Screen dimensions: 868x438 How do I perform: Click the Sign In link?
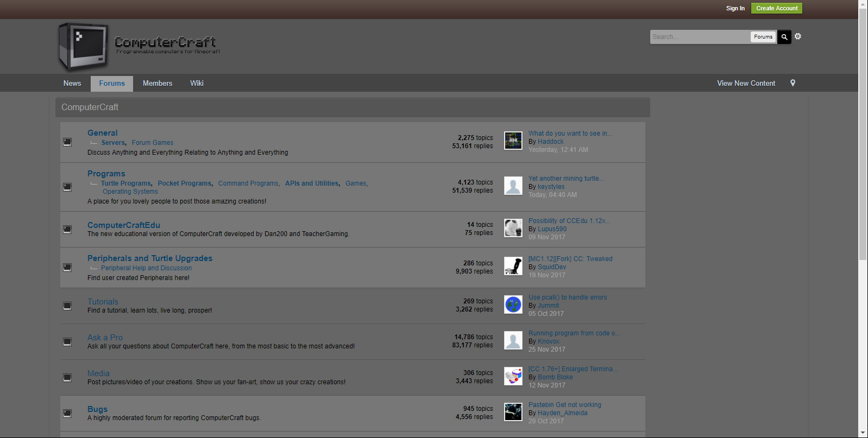point(735,8)
